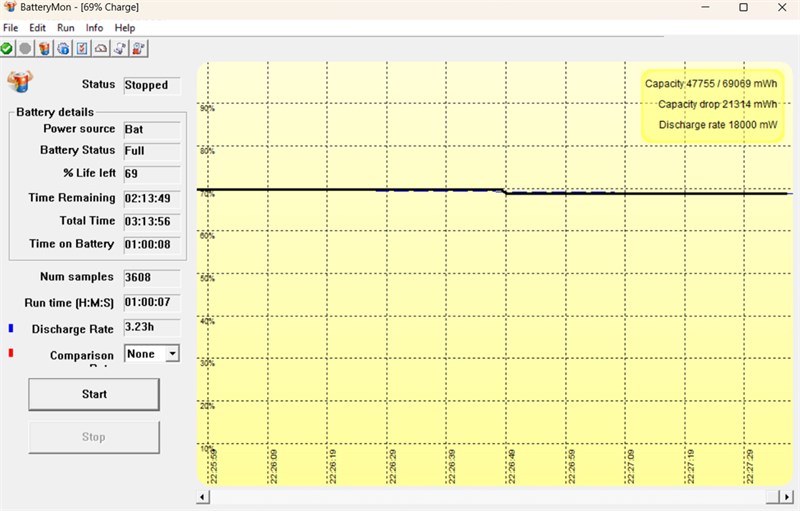Click the green checkmark start-monitoring toolbar icon

pyautogui.click(x=7, y=48)
